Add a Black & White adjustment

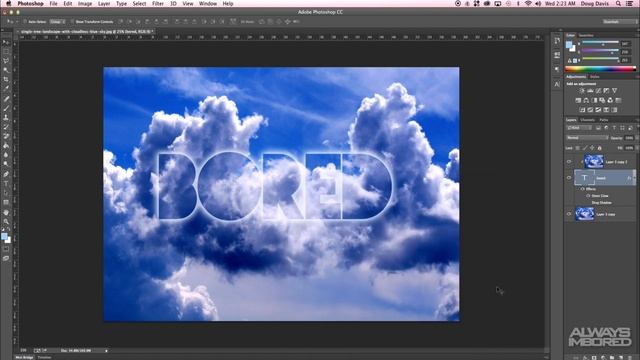click(x=594, y=100)
